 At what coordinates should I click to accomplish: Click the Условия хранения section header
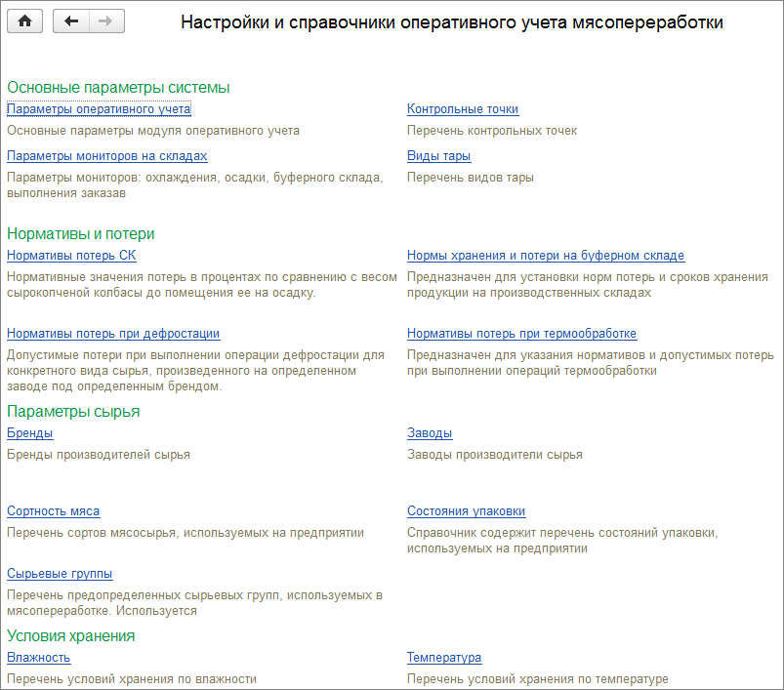click(70, 636)
